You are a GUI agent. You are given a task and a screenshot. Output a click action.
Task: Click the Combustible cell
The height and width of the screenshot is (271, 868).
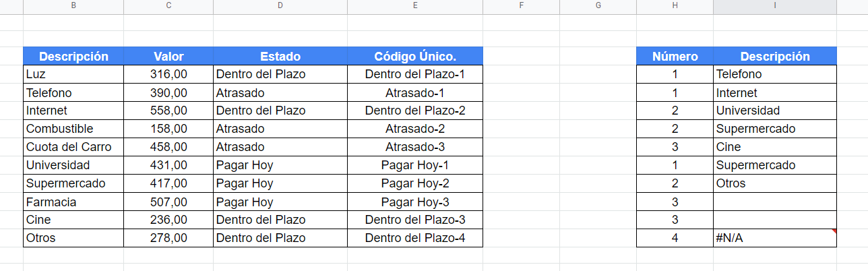tap(73, 129)
